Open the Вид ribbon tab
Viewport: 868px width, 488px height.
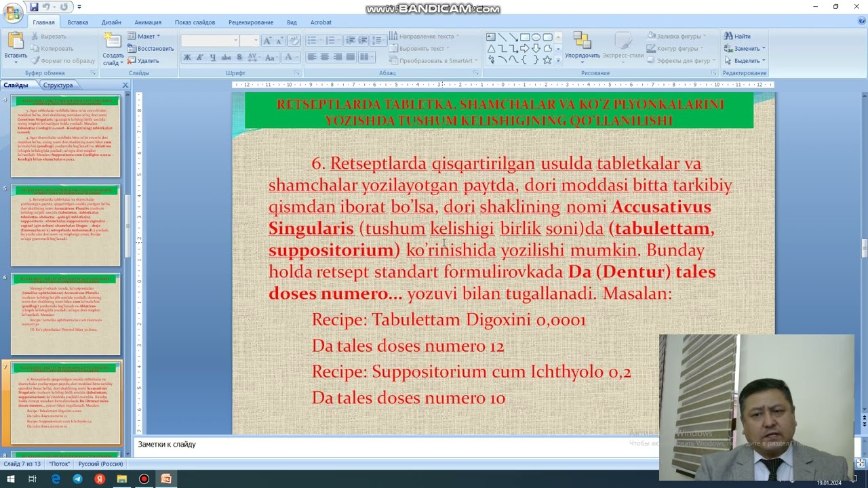point(292,22)
